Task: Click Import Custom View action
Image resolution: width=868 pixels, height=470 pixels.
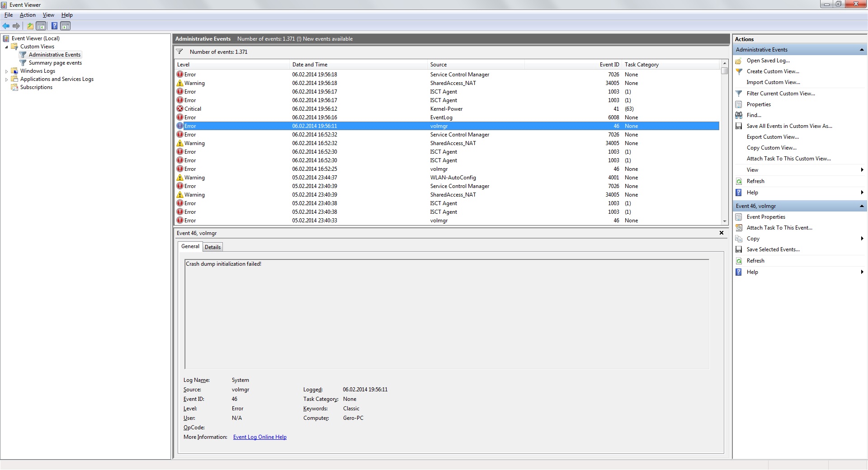Action: [773, 82]
